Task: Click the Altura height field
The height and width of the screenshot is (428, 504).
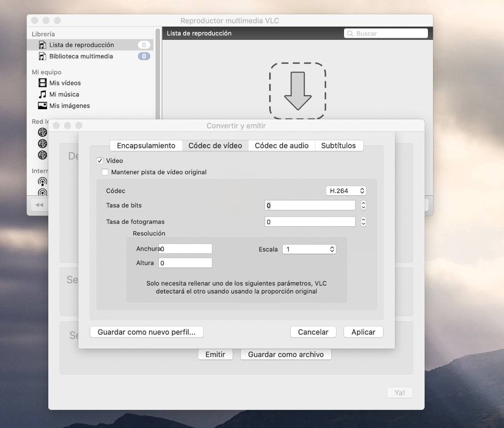Action: coord(185,263)
